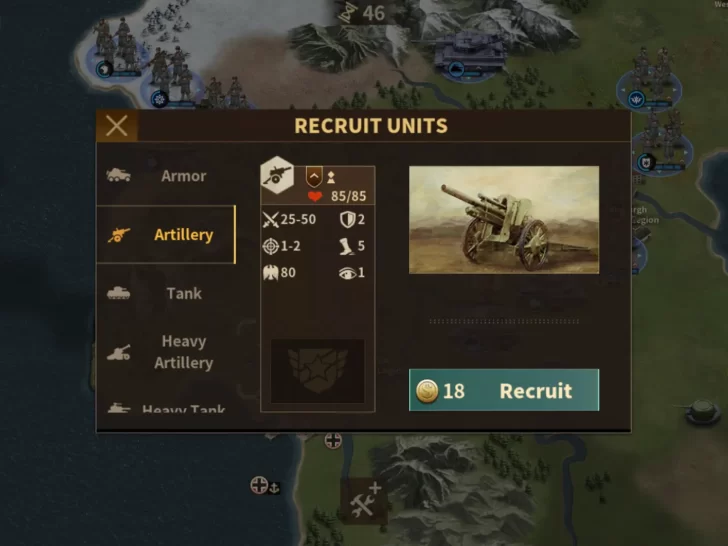Click the wrench and hammer repair icon

tap(365, 501)
